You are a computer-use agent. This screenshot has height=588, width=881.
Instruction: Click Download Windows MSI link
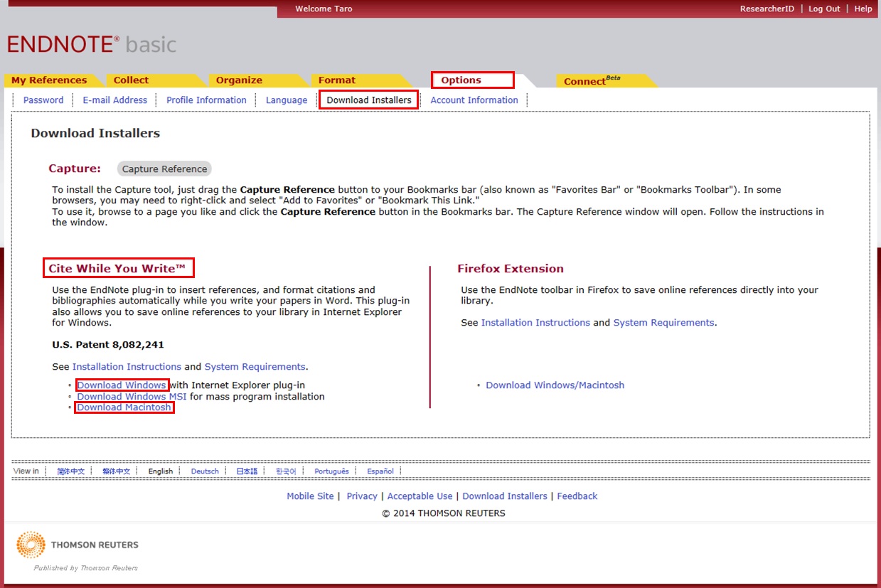132,397
